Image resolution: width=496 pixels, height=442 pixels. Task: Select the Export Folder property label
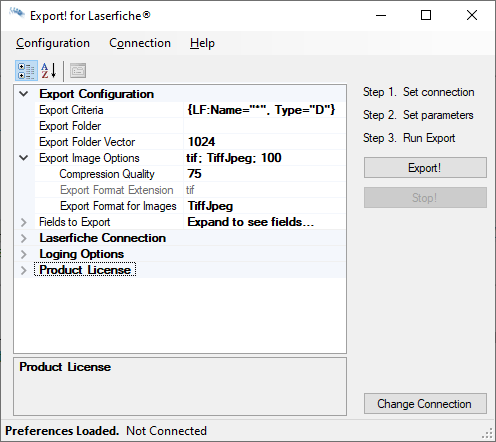click(x=70, y=126)
